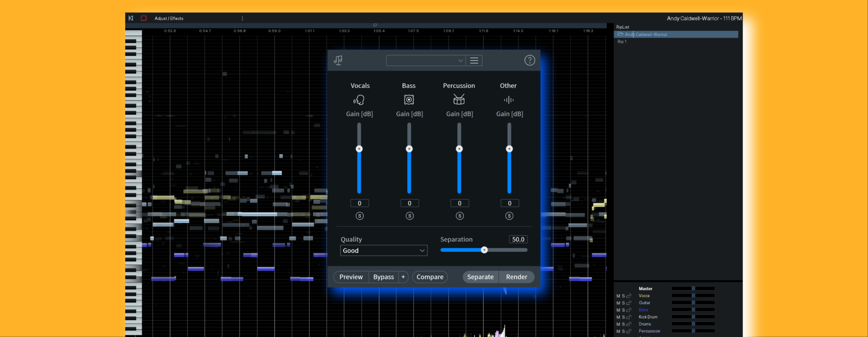Screen dimensions: 868x337
Task: Open the Quality dropdown set to Good
Action: (x=384, y=251)
